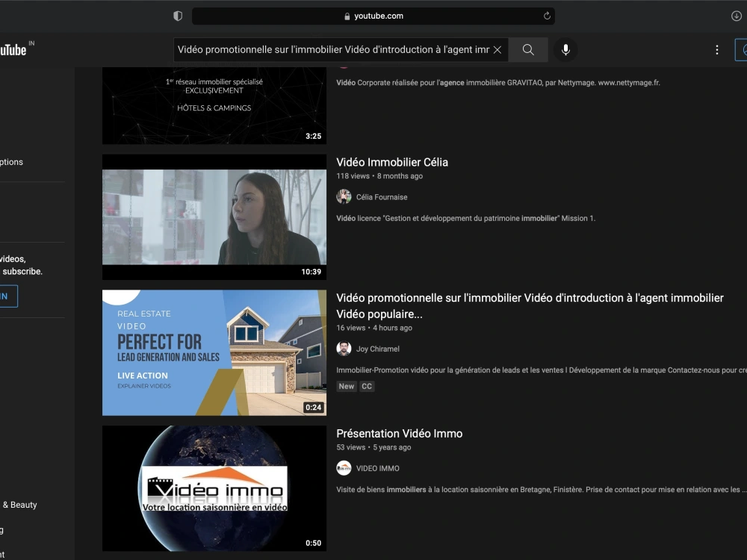Click the 0:24 duration label
The image size is (747, 560).
314,408
